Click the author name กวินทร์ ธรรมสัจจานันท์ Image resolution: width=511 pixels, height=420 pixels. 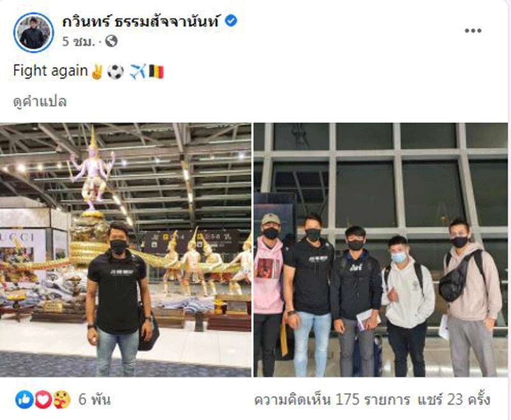click(x=141, y=22)
